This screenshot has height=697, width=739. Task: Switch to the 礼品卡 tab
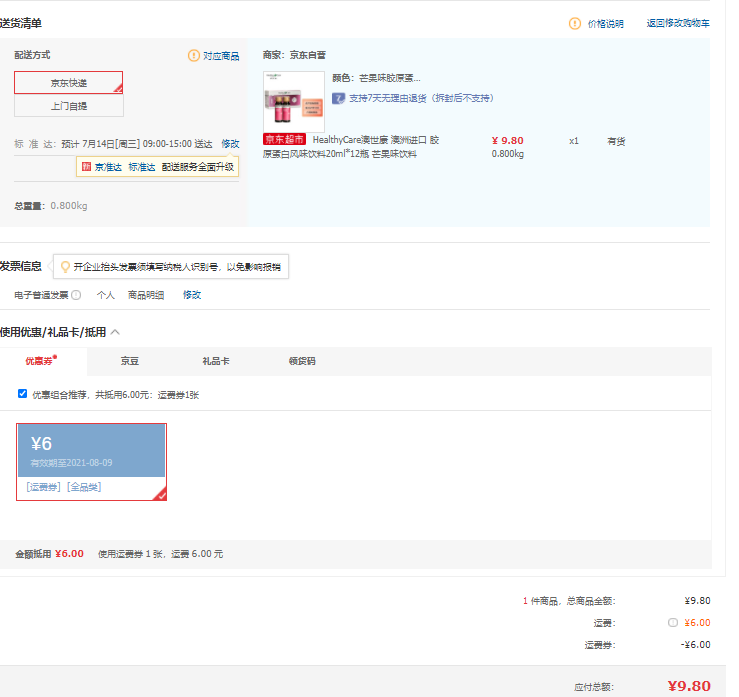tap(216, 361)
